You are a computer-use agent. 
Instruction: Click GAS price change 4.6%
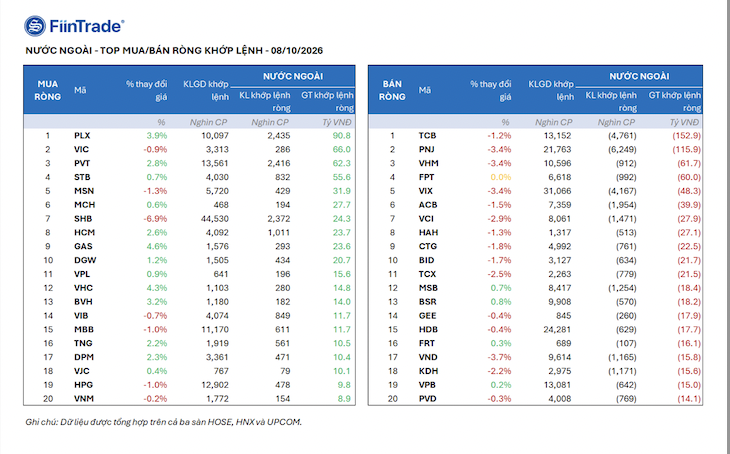[157, 246]
